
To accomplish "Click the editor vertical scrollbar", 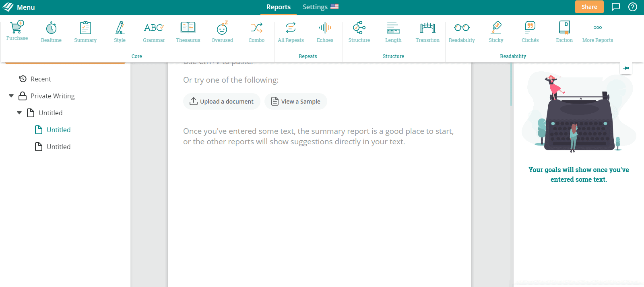I will (x=511, y=85).
